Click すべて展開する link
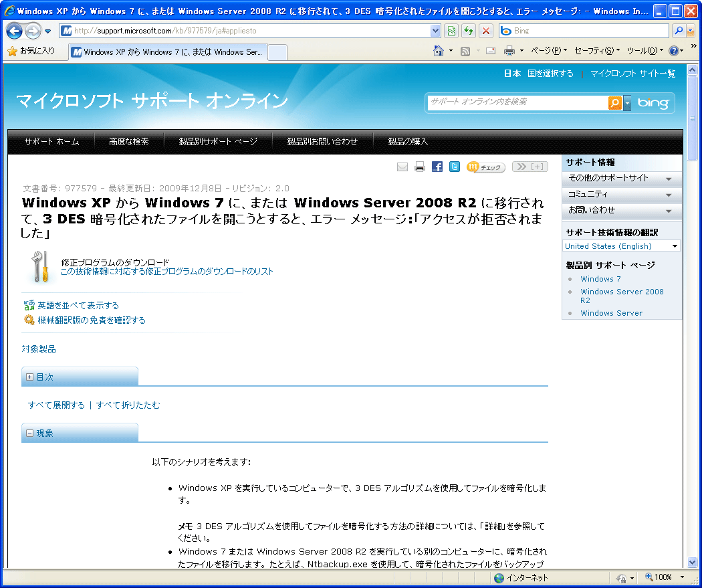Screen dimensions: 702x588 56,405
